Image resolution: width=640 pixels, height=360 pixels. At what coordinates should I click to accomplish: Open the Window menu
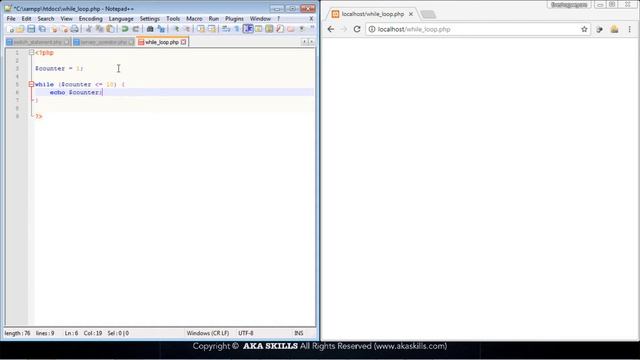pos(260,19)
